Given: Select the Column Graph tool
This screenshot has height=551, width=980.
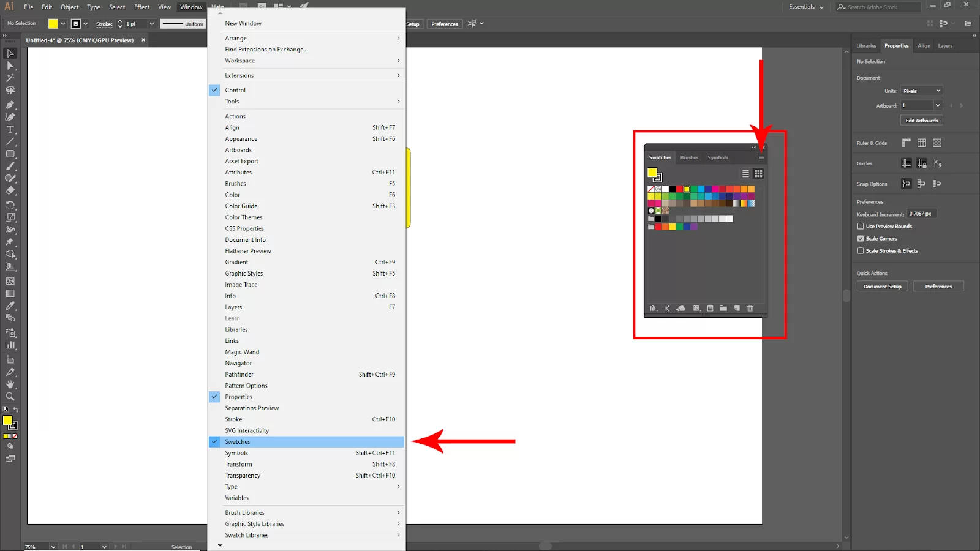Looking at the screenshot, I should click(10, 345).
